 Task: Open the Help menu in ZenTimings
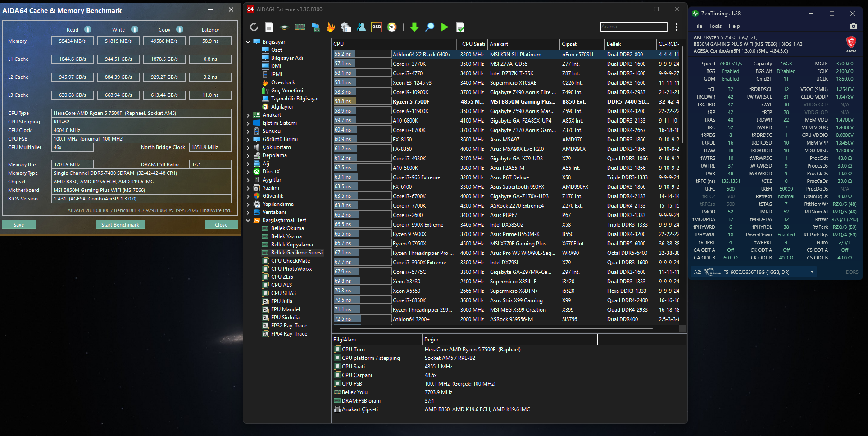click(734, 26)
